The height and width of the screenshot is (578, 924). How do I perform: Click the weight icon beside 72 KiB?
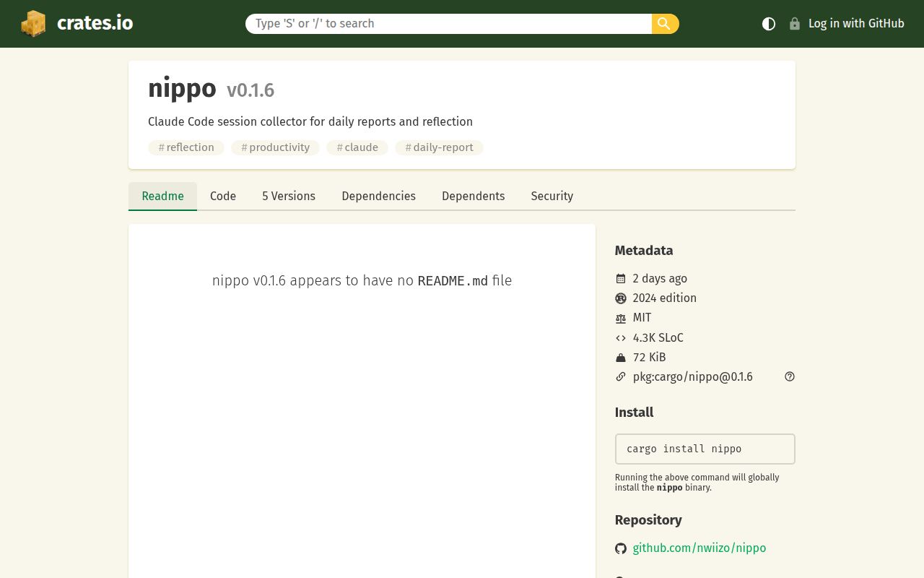click(x=621, y=357)
